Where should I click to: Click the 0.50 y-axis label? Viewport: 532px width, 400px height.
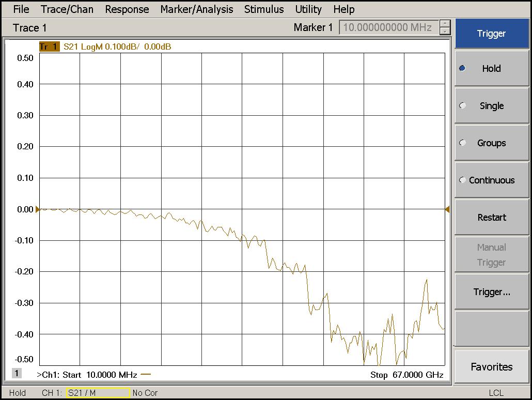point(25,58)
